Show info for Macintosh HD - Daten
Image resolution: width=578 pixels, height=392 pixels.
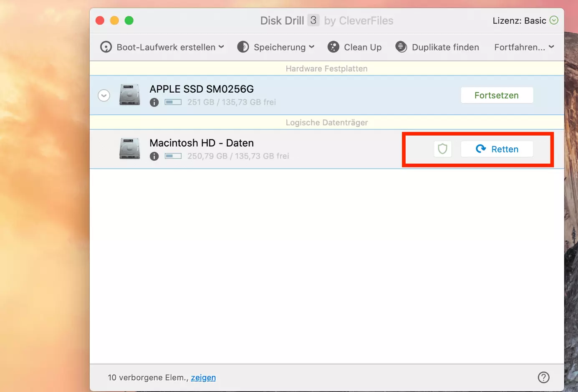(x=154, y=156)
